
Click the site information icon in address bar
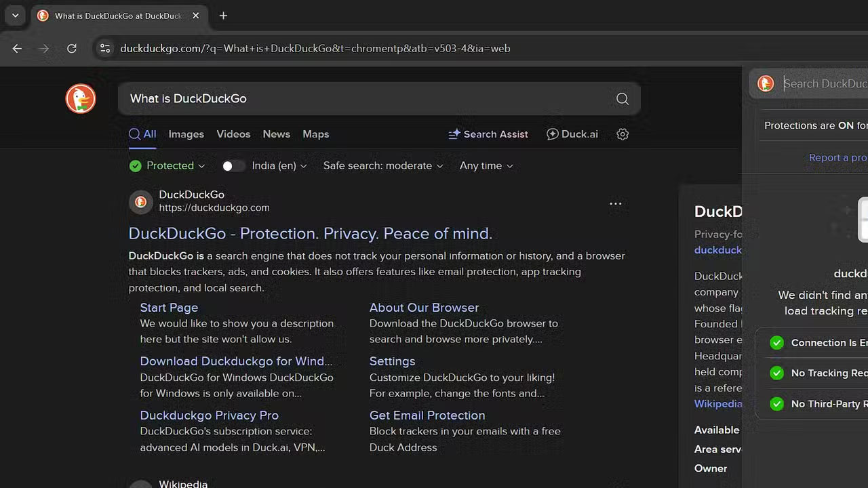pyautogui.click(x=104, y=48)
